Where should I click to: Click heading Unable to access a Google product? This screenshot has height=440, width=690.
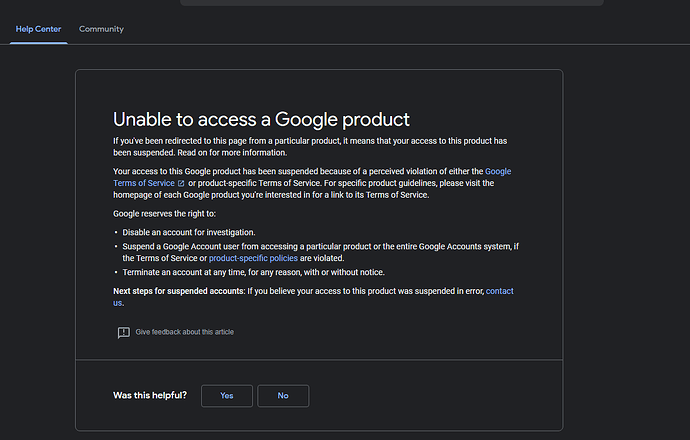point(261,120)
